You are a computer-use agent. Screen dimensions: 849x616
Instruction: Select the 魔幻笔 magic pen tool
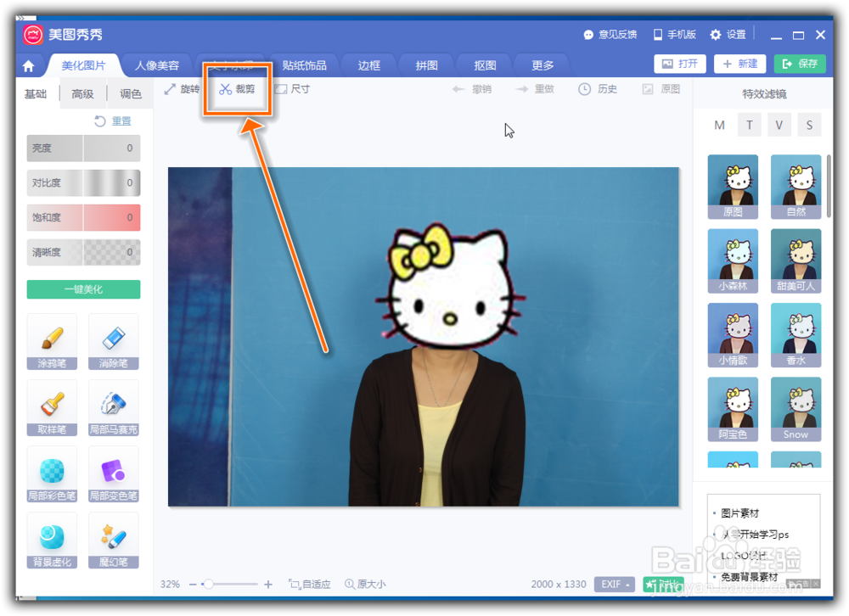click(x=114, y=540)
